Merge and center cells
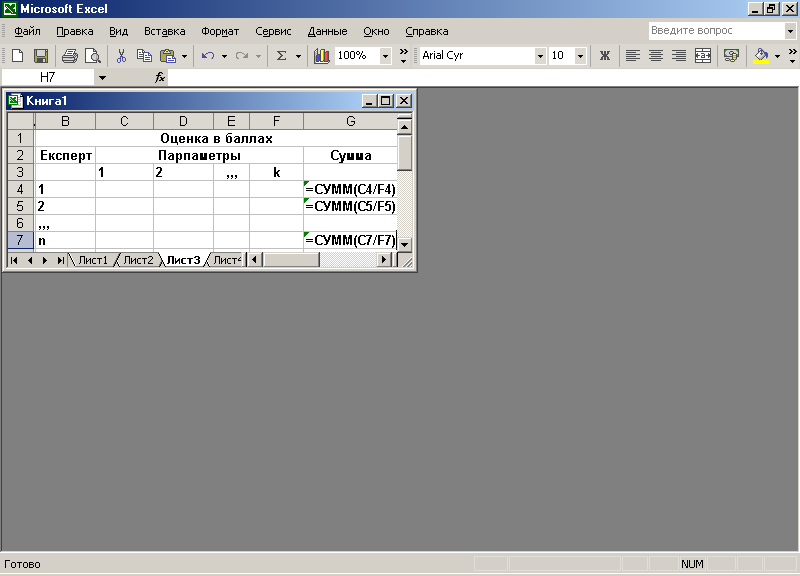Screen dimensions: 800x576 coord(703,56)
